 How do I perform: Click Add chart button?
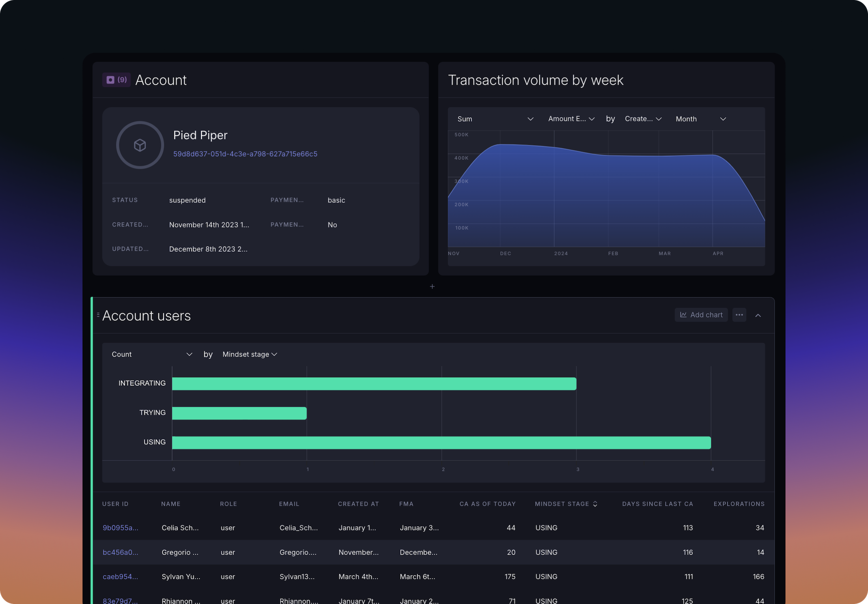pyautogui.click(x=701, y=315)
